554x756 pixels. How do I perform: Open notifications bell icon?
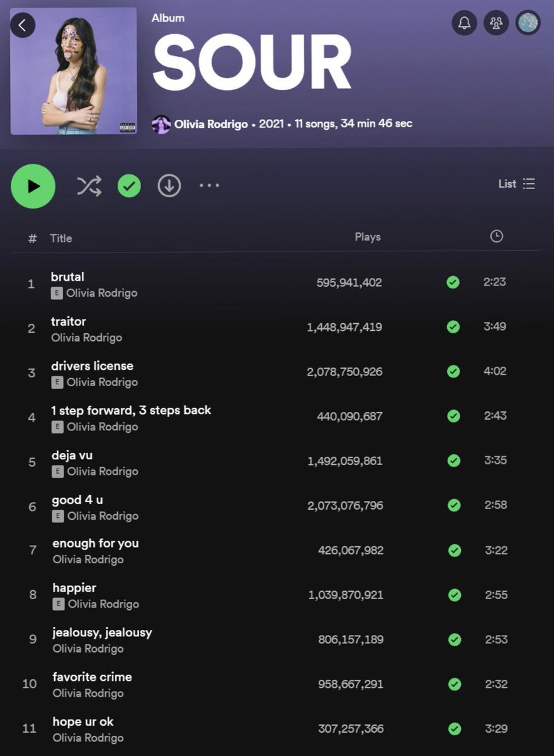[x=465, y=23]
